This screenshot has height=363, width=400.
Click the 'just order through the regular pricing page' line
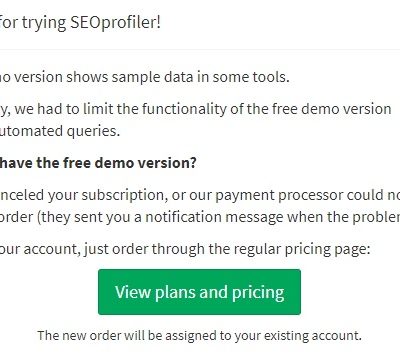pyautogui.click(x=185, y=249)
